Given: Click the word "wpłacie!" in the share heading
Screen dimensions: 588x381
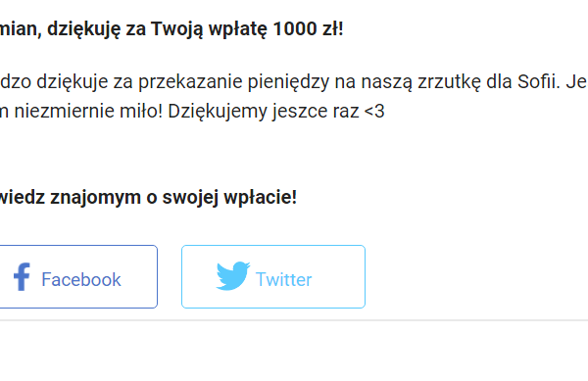Looking at the screenshot, I should point(261,198).
